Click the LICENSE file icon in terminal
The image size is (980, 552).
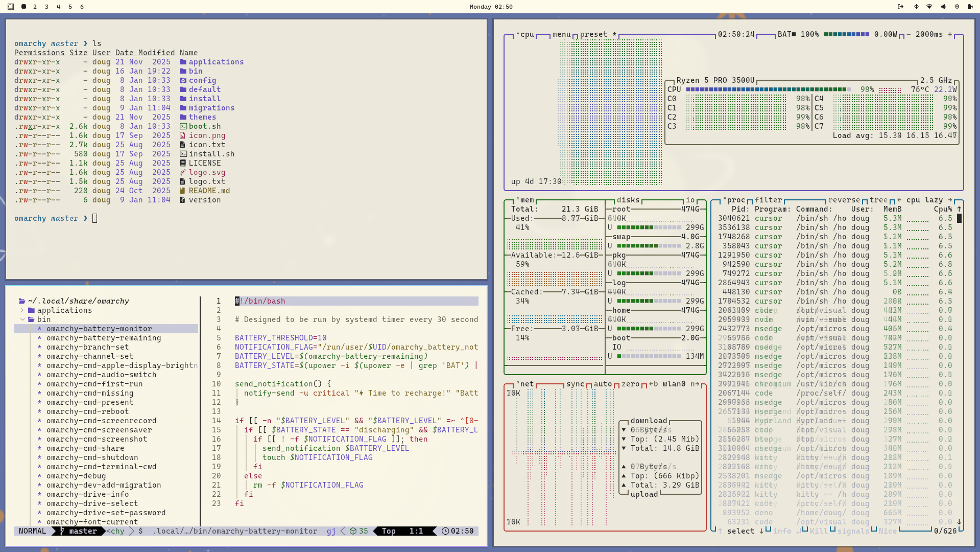coord(183,163)
